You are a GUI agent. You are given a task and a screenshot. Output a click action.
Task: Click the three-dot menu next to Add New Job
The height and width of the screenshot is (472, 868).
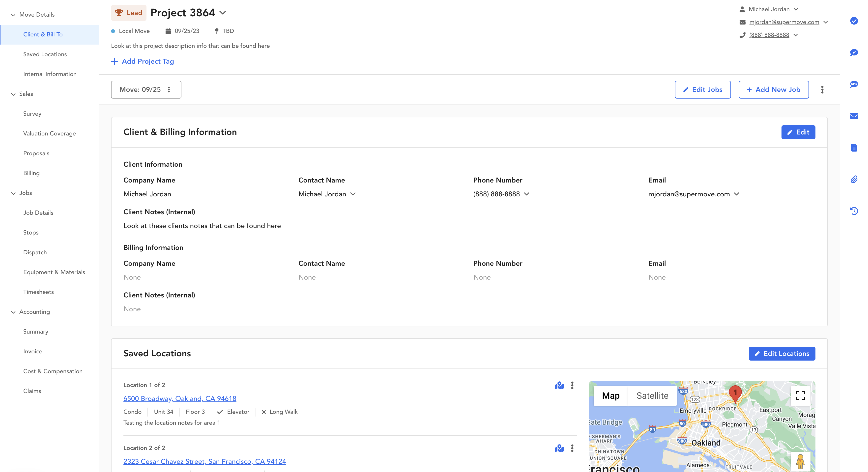point(822,90)
